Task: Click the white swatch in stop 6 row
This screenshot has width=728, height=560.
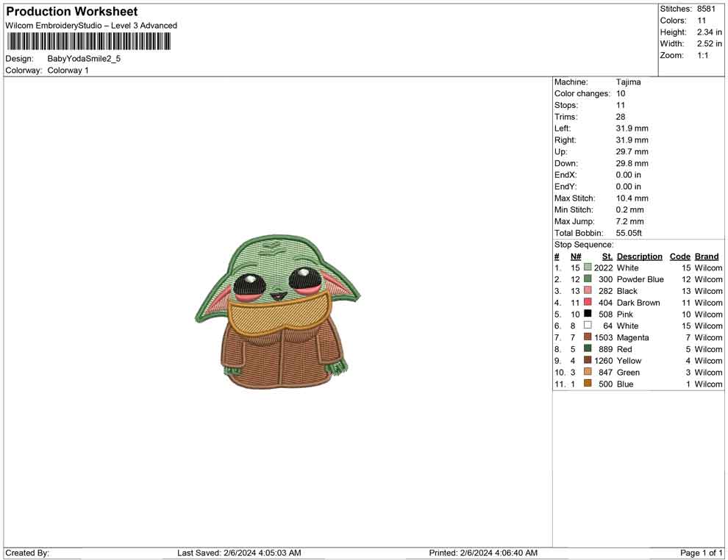Action: 588,326
